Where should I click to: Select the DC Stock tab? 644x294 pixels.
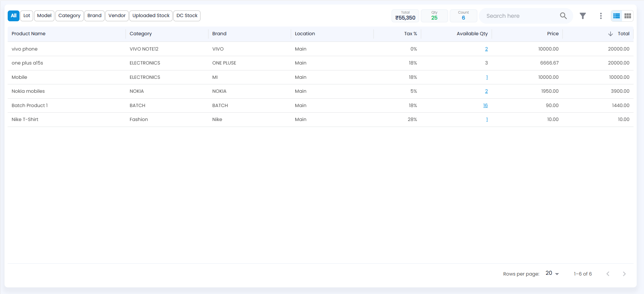tap(187, 16)
